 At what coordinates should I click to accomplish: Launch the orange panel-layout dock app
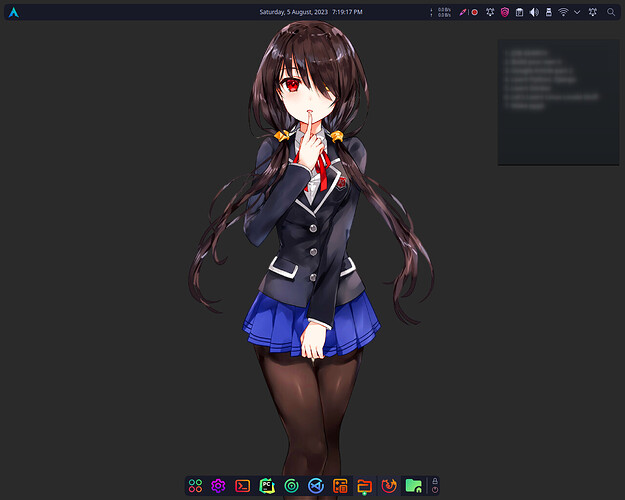340,486
